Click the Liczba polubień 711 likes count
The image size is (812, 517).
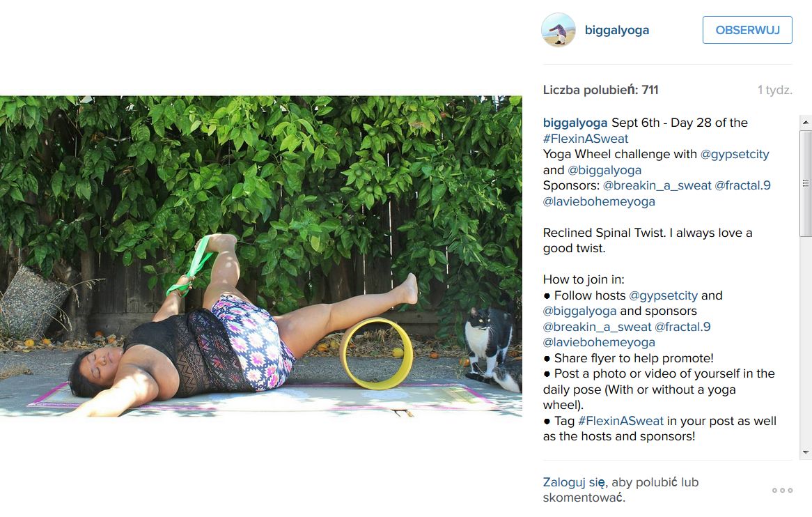coord(600,90)
